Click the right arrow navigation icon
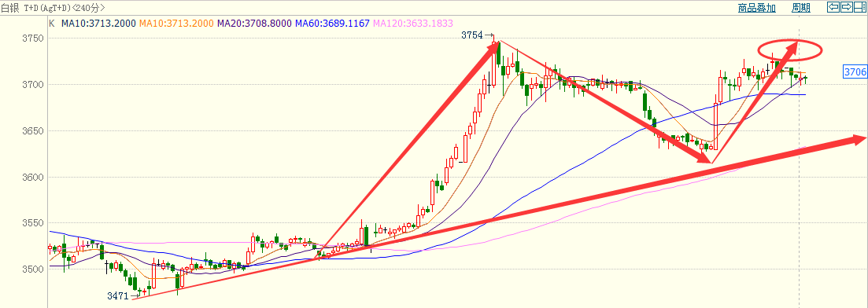This screenshot has width=868, height=308. (847, 7)
